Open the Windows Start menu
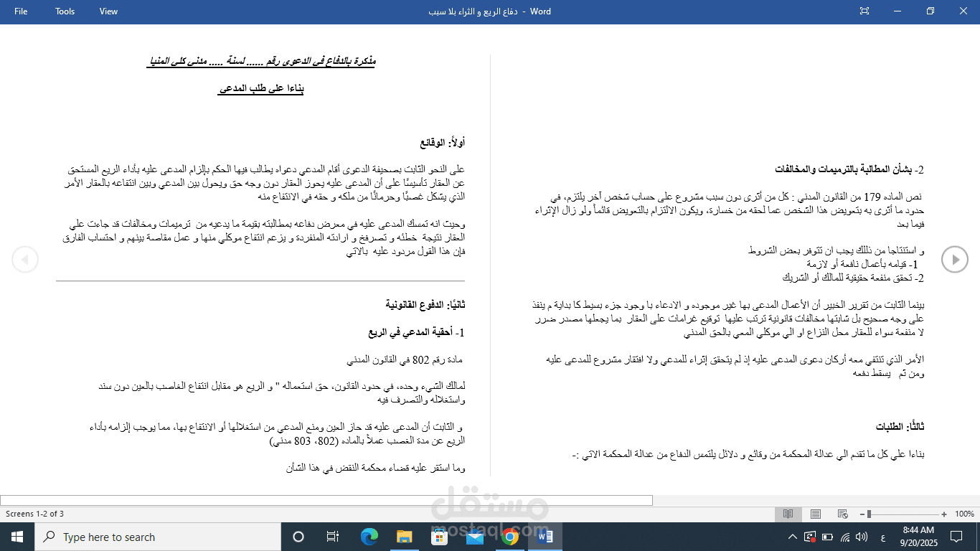The image size is (980, 551). 17,537
